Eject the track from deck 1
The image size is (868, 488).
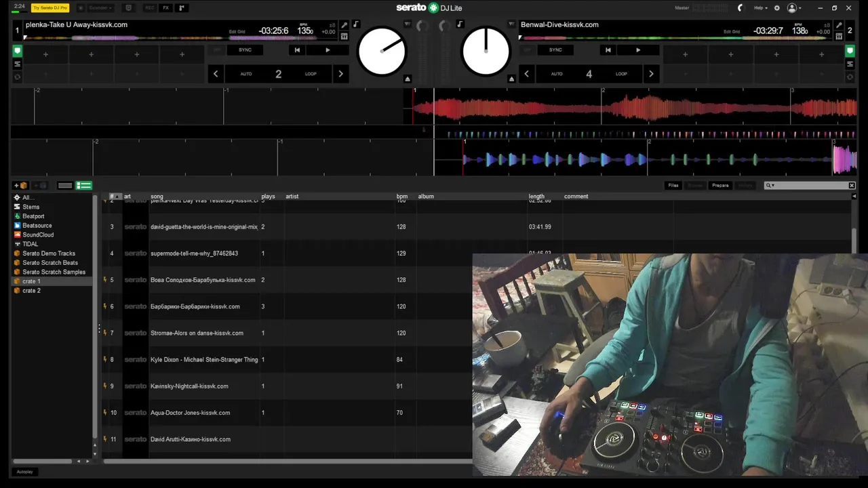[408, 79]
